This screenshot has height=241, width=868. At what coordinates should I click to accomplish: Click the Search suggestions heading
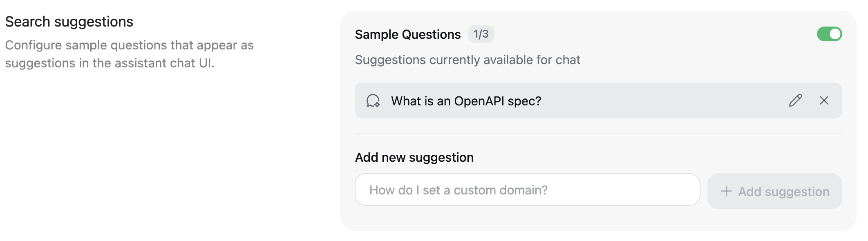click(x=69, y=21)
